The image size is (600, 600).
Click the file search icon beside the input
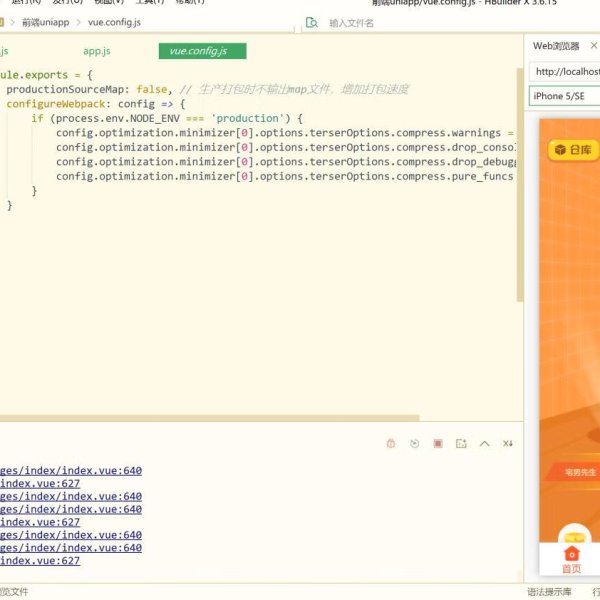pyautogui.click(x=312, y=22)
